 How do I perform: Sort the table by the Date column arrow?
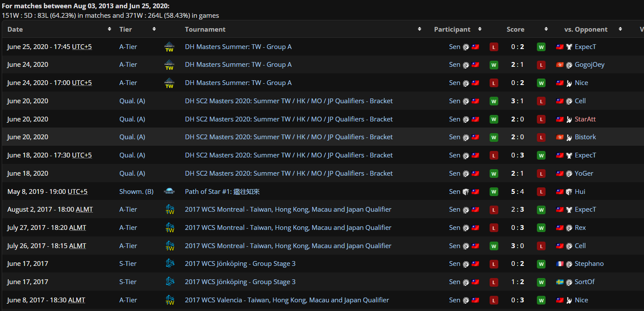point(109,29)
